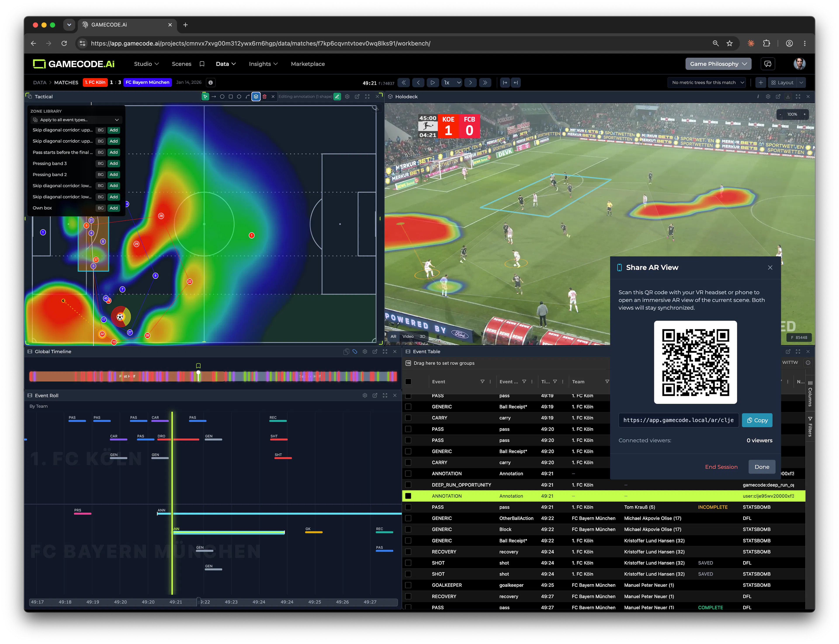839x644 pixels.
Task: Open Tactical panel settings gear
Action: pyautogui.click(x=347, y=97)
